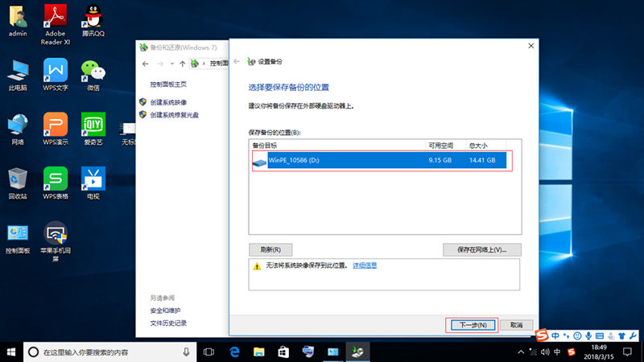This screenshot has height=362, width=644.
Task: Launch Adobe Reader XI shortcut
Action: point(56,25)
